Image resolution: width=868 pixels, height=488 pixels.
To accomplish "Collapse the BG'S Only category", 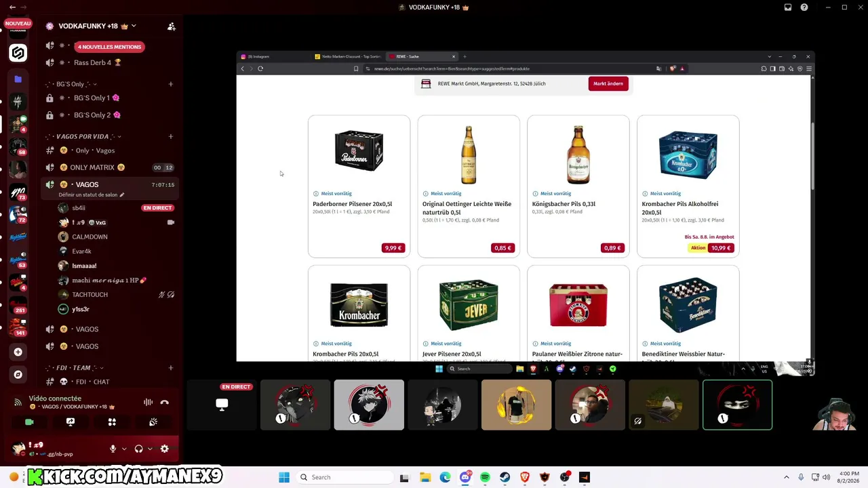I will point(69,84).
